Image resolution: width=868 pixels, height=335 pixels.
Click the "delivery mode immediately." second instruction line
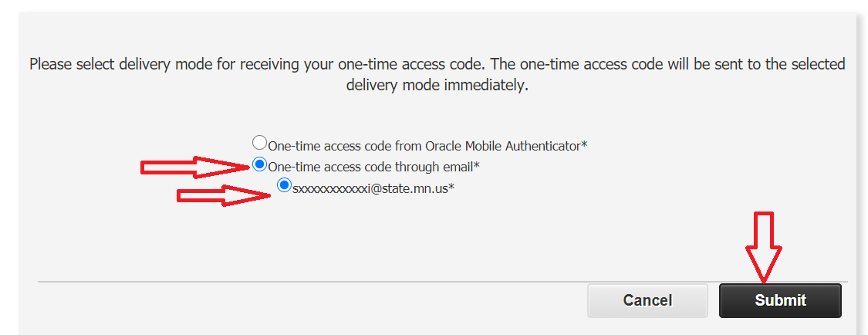pos(437,86)
